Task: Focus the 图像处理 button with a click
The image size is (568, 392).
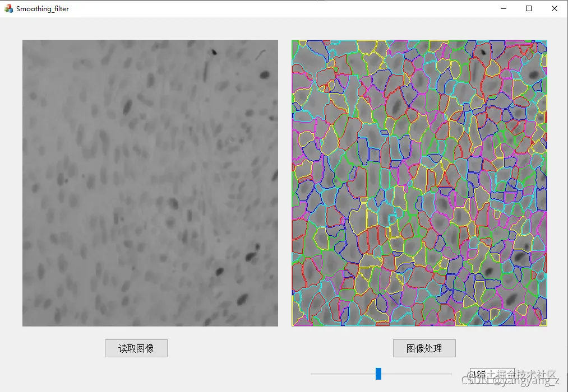Action: point(424,348)
